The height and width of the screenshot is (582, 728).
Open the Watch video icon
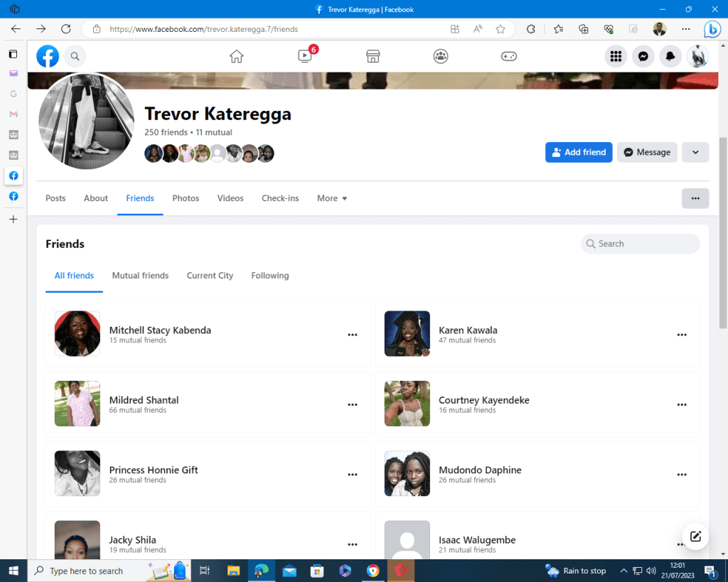[x=305, y=57]
